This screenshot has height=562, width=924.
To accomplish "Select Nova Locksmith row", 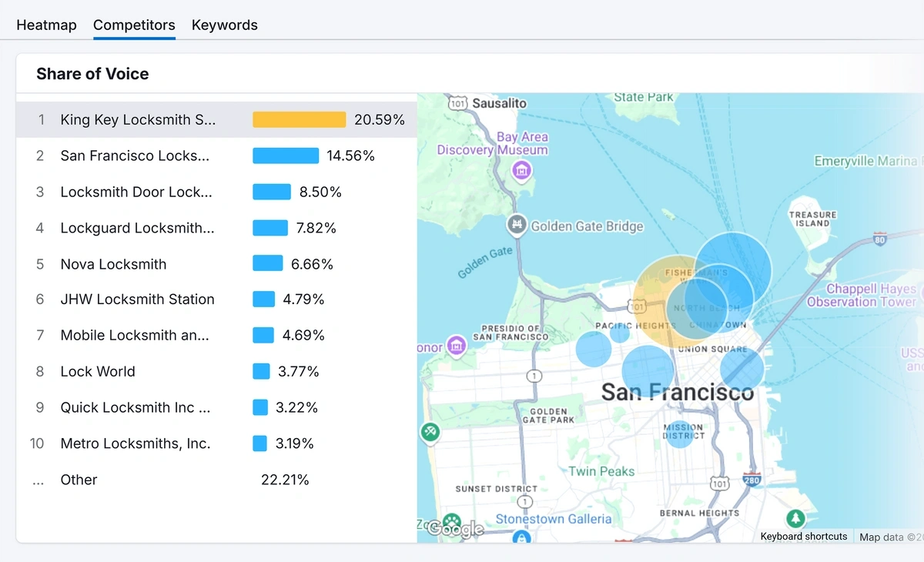I will point(216,264).
